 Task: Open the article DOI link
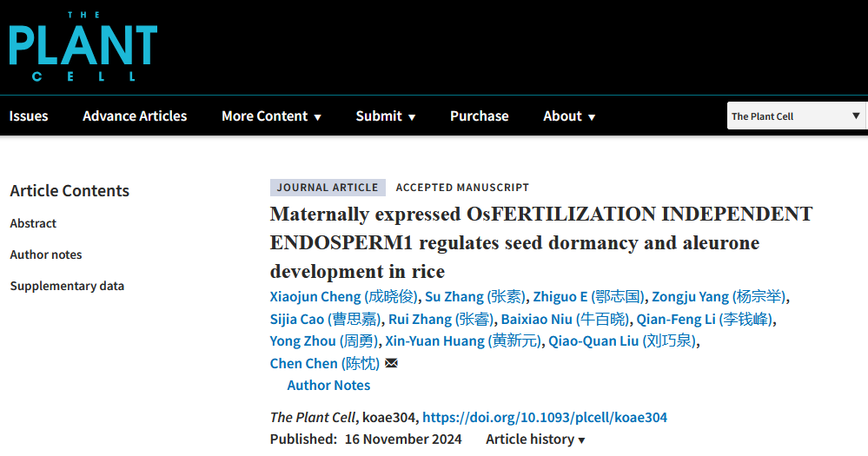point(545,418)
